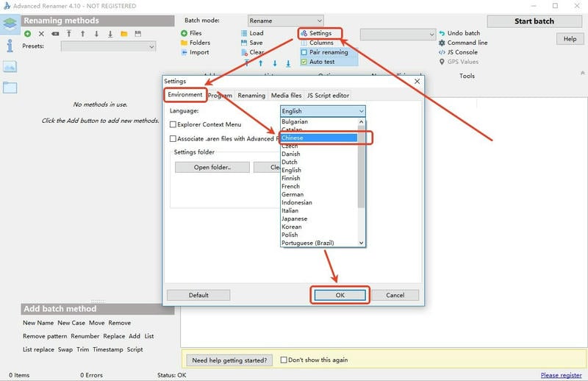Select Portuguese (Brazil) language option

(319, 243)
